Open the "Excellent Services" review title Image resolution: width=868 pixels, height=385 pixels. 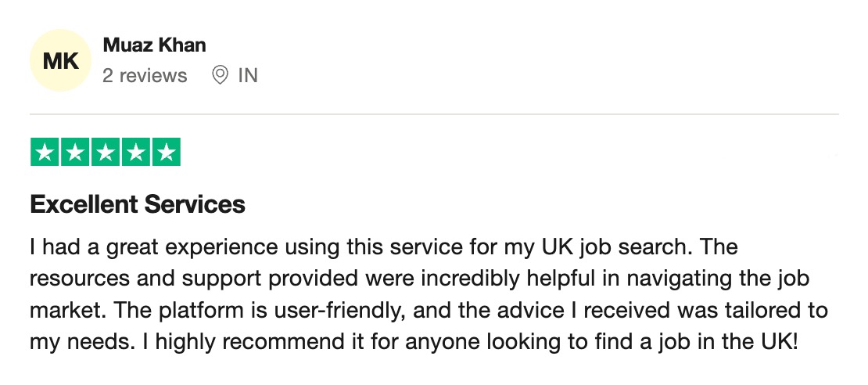pyautogui.click(x=138, y=204)
